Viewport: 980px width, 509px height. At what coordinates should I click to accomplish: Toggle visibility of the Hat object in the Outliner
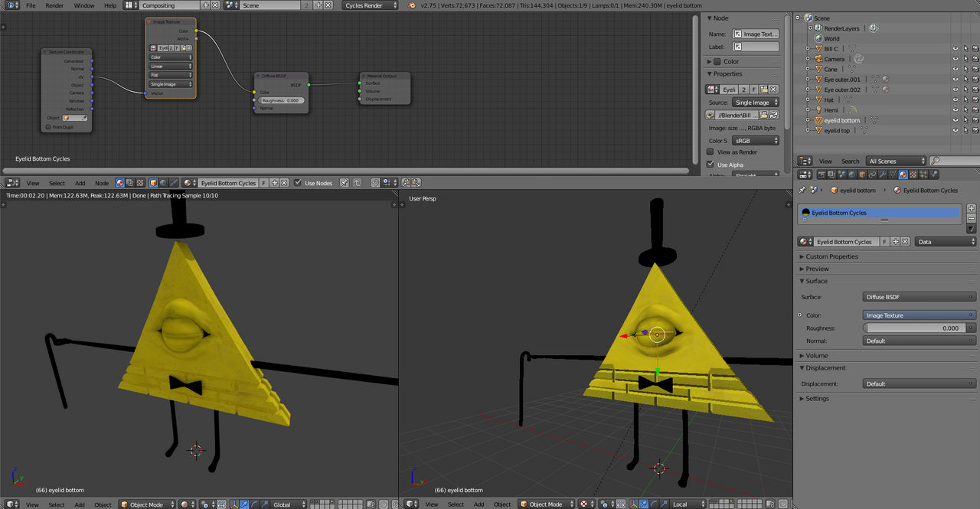click(x=955, y=100)
